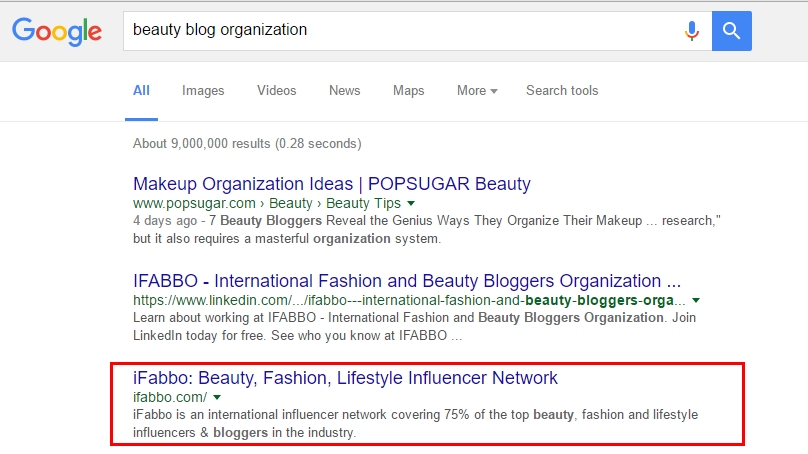Image resolution: width=808 pixels, height=454 pixels.
Task: Switch to the Videos tab
Action: pos(277,91)
